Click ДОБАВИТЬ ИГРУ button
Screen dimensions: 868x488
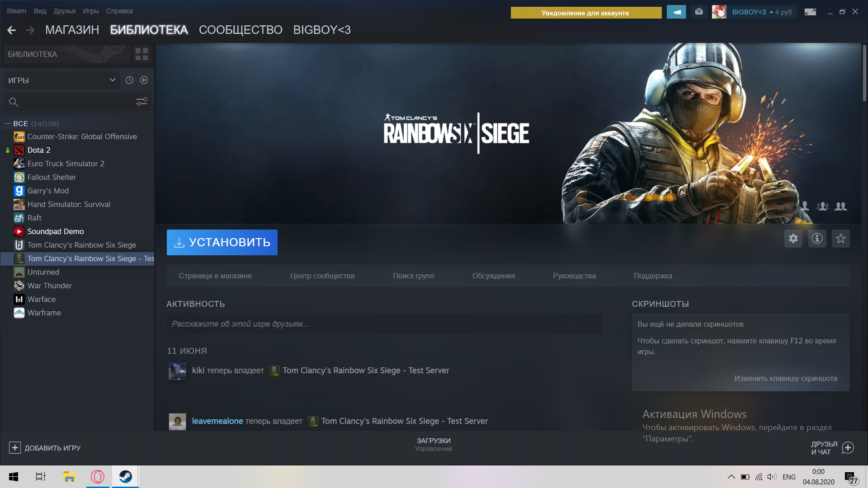point(45,448)
